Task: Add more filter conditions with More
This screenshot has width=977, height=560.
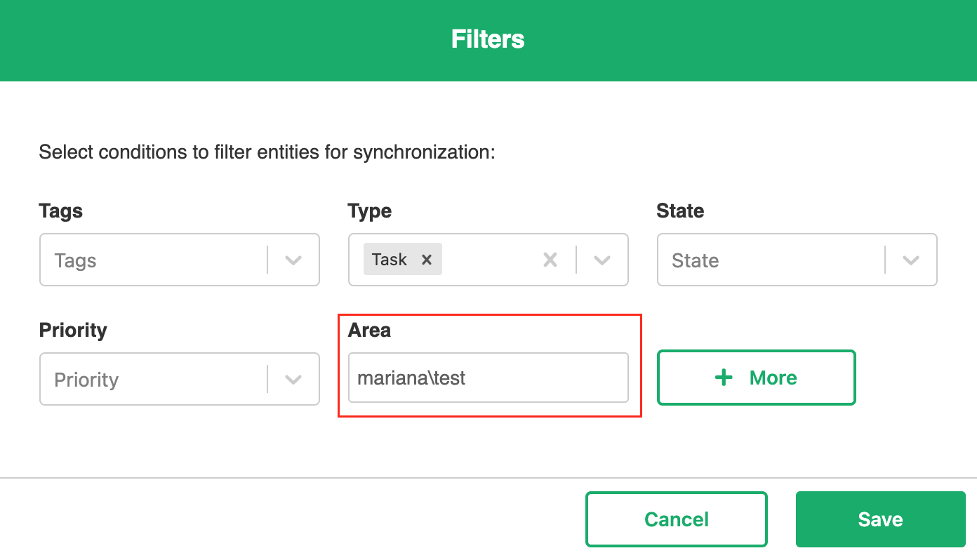Action: click(756, 378)
